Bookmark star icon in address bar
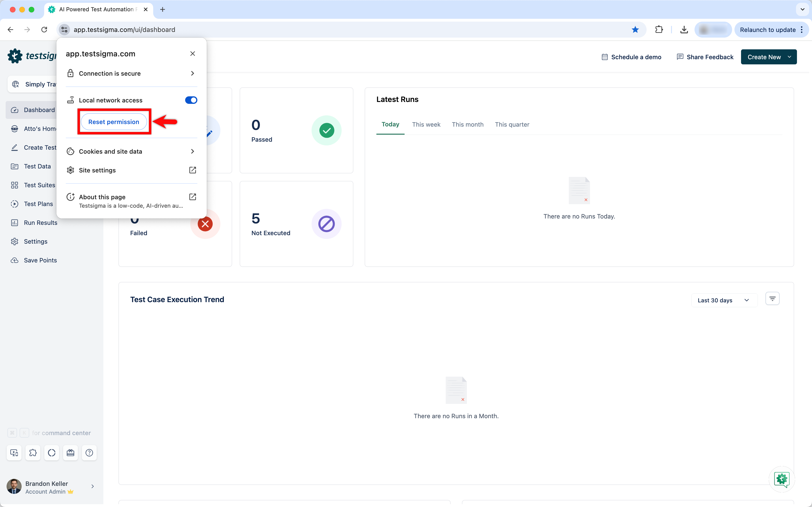This screenshot has width=812, height=507. [x=635, y=30]
